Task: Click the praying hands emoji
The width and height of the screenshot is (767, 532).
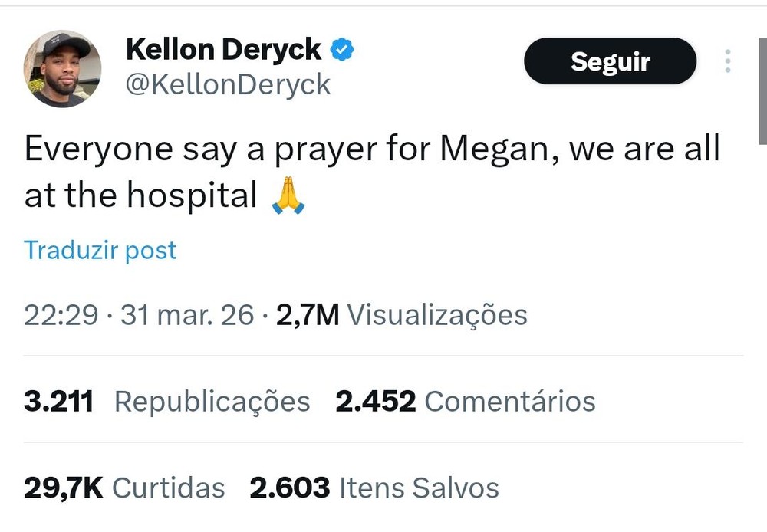Action: point(288,196)
